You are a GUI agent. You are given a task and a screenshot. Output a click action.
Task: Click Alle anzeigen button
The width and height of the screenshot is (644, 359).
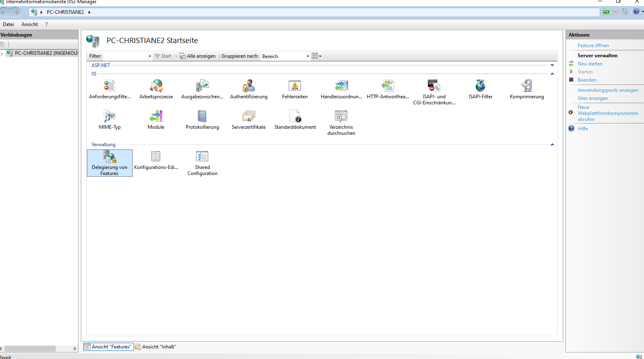point(198,56)
